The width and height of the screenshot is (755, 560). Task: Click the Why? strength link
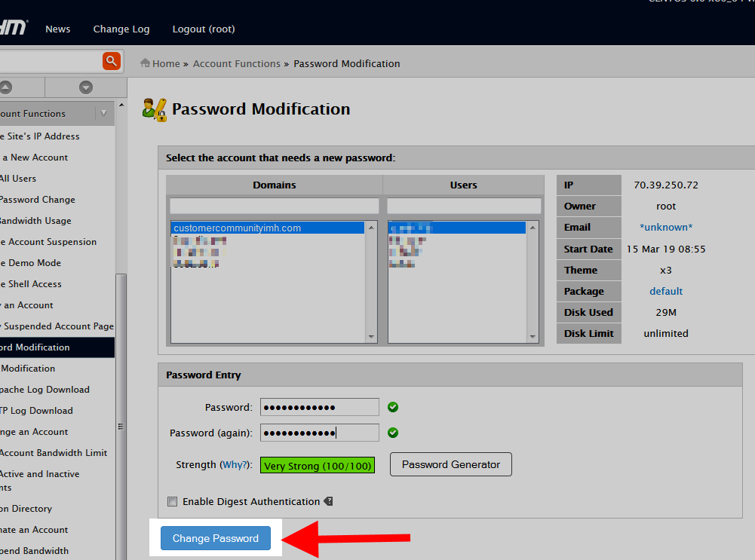click(x=235, y=465)
